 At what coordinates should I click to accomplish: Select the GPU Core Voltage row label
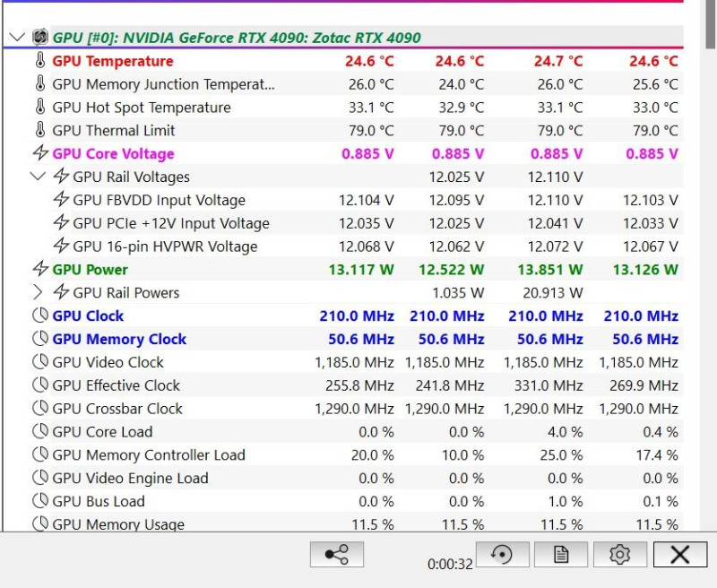pyautogui.click(x=113, y=153)
